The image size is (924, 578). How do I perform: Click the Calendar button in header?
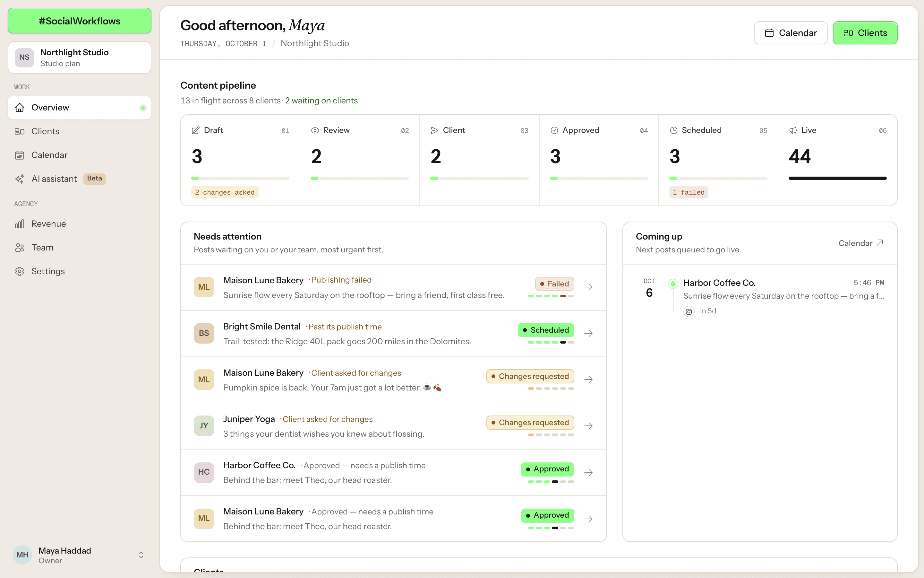[x=790, y=33]
